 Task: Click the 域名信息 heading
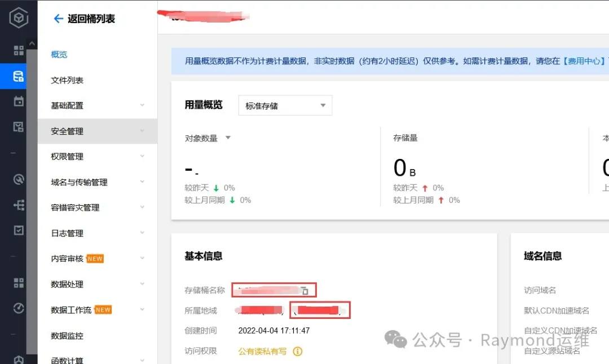coord(542,256)
